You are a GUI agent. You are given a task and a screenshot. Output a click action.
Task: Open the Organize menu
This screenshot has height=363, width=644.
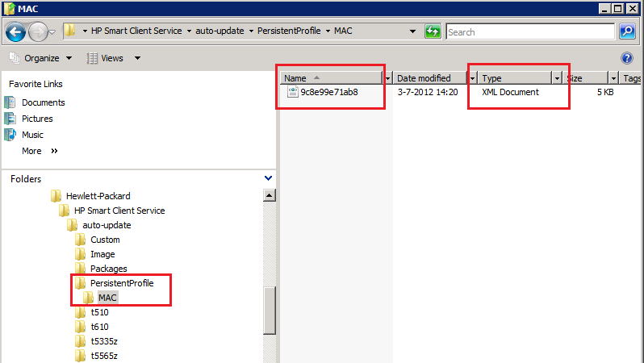pyautogui.click(x=40, y=58)
